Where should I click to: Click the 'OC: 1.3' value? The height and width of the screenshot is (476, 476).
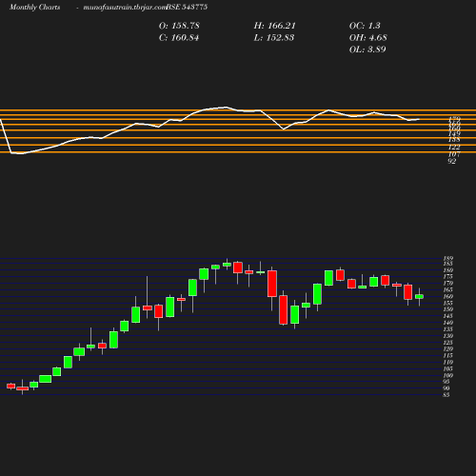tap(365, 26)
